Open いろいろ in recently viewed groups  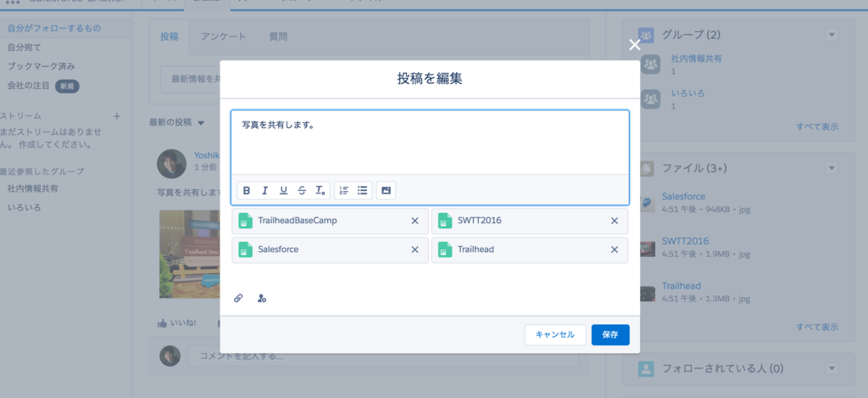point(24,207)
